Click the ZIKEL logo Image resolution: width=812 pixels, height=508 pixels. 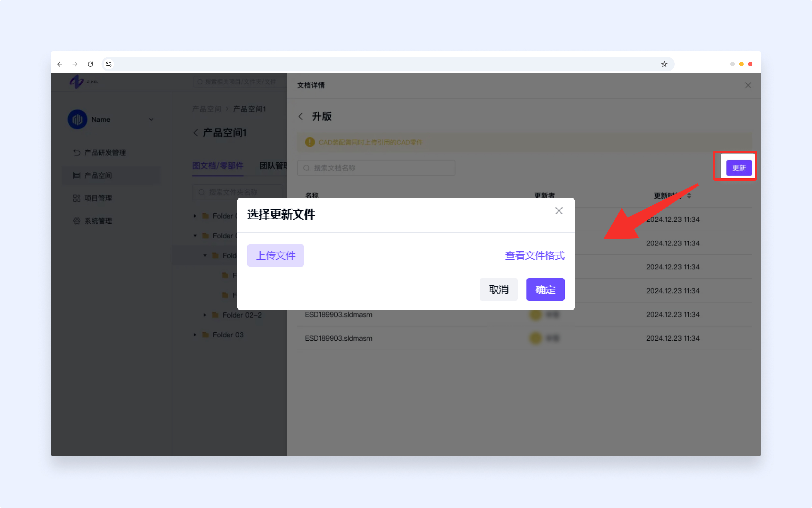[x=84, y=82]
